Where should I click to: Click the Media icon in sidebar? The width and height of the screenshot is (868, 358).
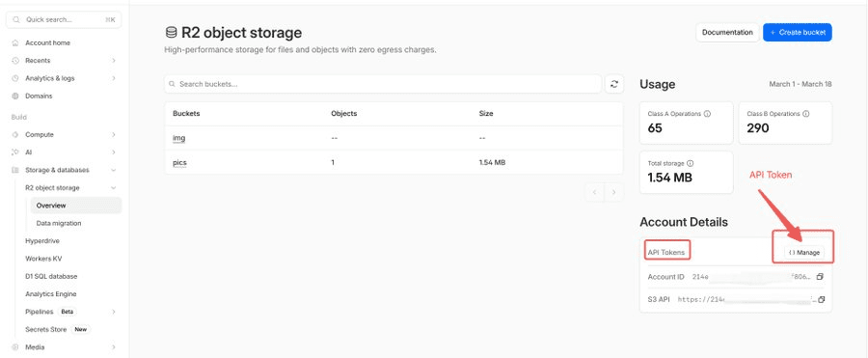tap(14, 347)
